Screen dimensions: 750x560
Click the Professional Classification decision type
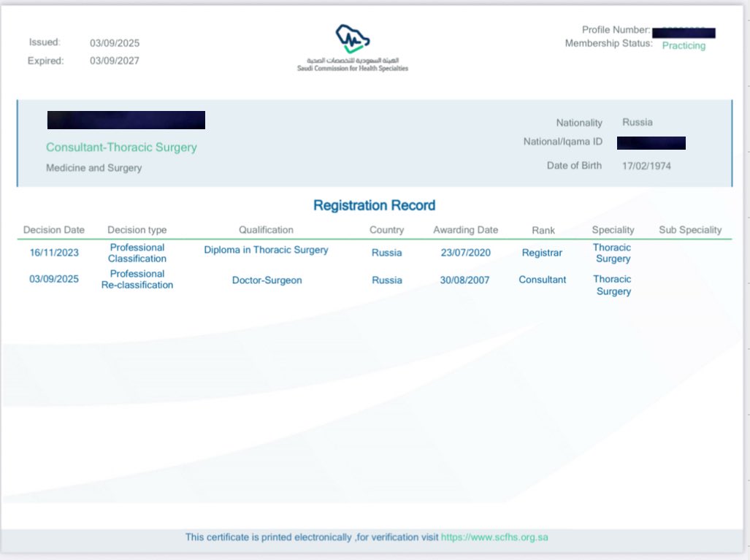point(137,253)
